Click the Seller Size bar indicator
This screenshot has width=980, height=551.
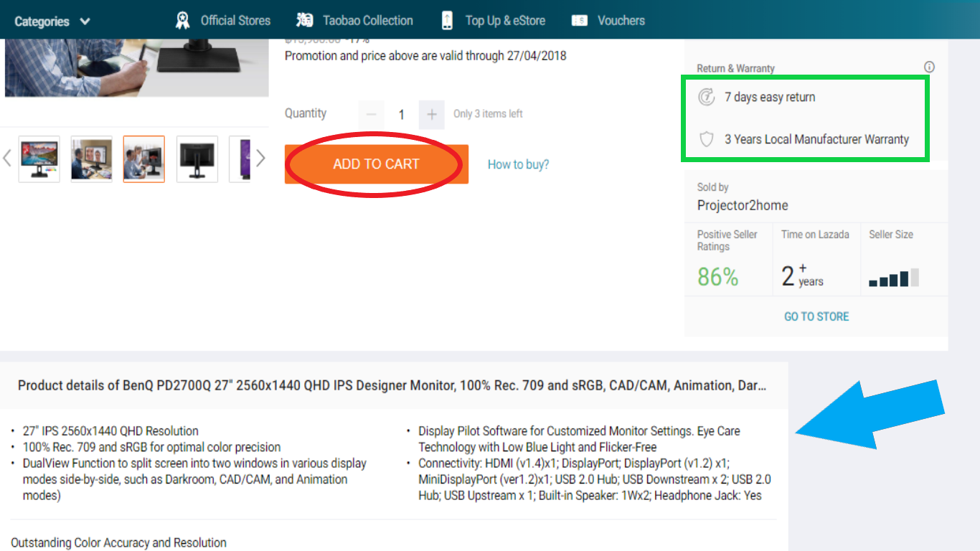tap(894, 278)
